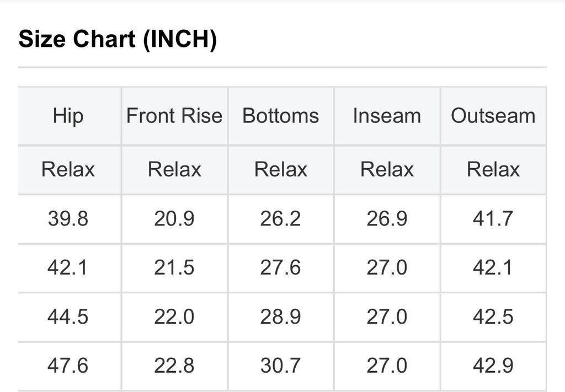
Task: Click outseam value 42.9 cell
Action: point(493,366)
